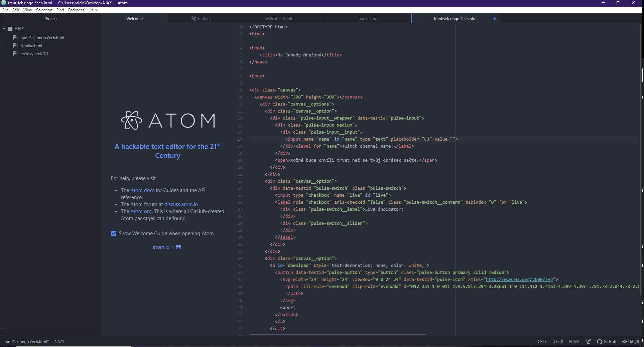The height and width of the screenshot is (347, 644).
Task: Select the františek ringo čech.html tab
Action: (456, 19)
